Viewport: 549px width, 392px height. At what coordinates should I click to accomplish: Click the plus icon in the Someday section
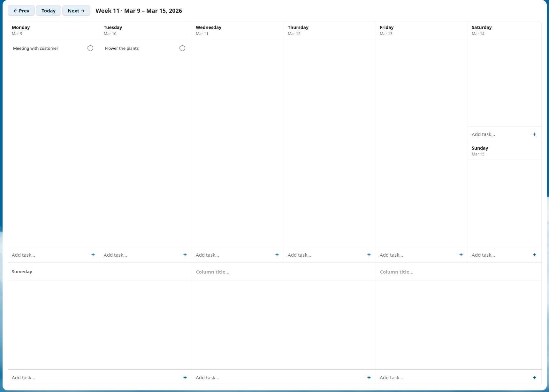tap(185, 378)
